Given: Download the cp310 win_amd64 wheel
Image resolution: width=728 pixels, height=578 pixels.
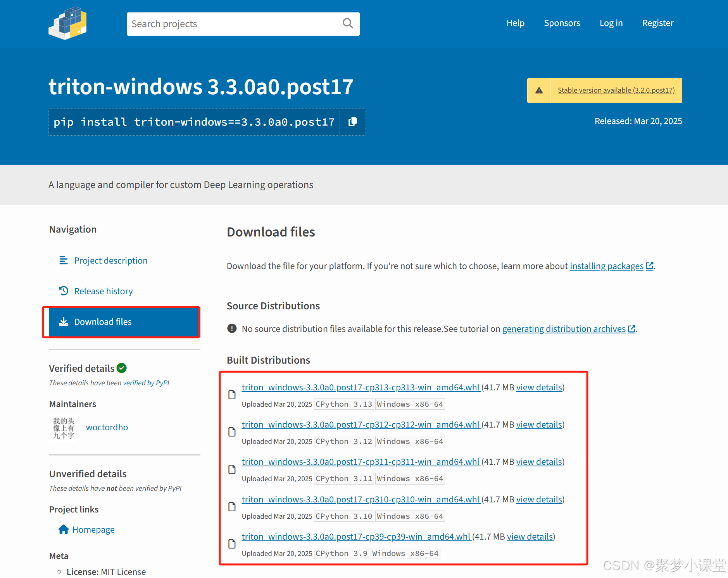Looking at the screenshot, I should pos(361,499).
